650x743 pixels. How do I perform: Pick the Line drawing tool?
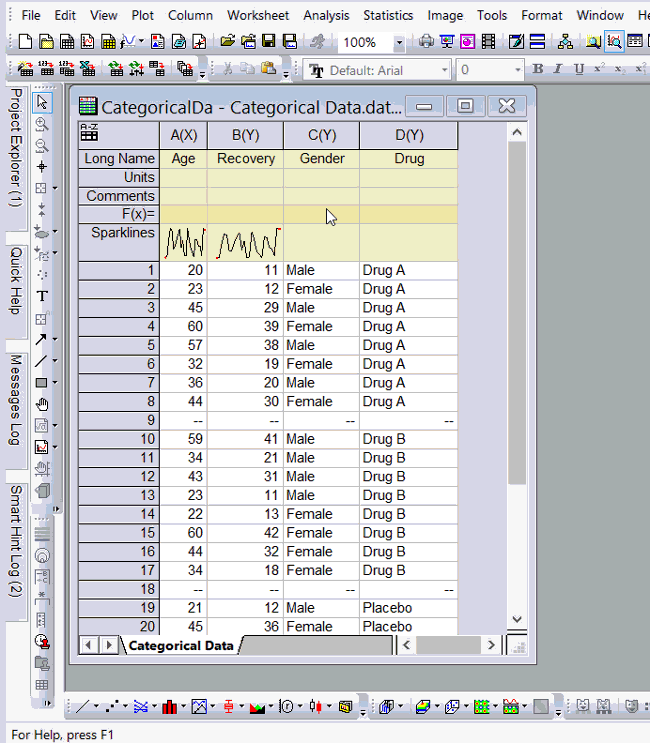click(42, 361)
